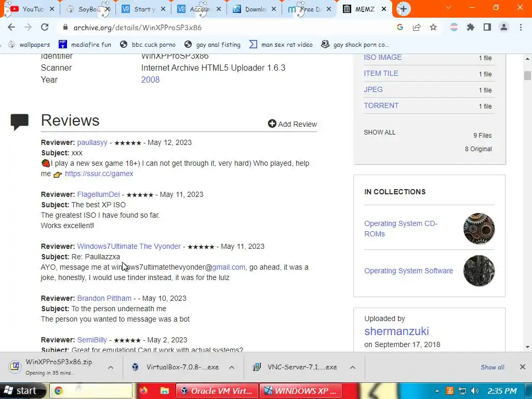Open reviewer paullasyy's profile
Screen dimensions: 532x399
click(92, 142)
